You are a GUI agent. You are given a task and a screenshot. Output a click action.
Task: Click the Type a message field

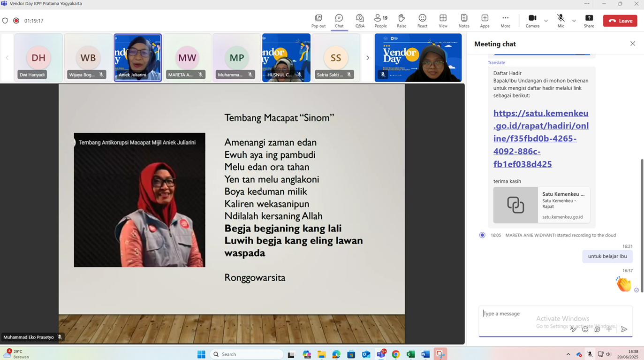525,314
